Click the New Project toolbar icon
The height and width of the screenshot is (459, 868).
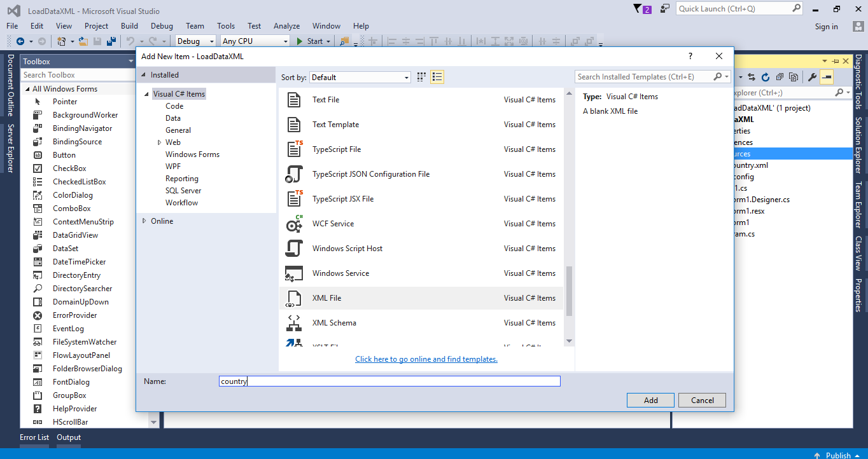click(62, 41)
